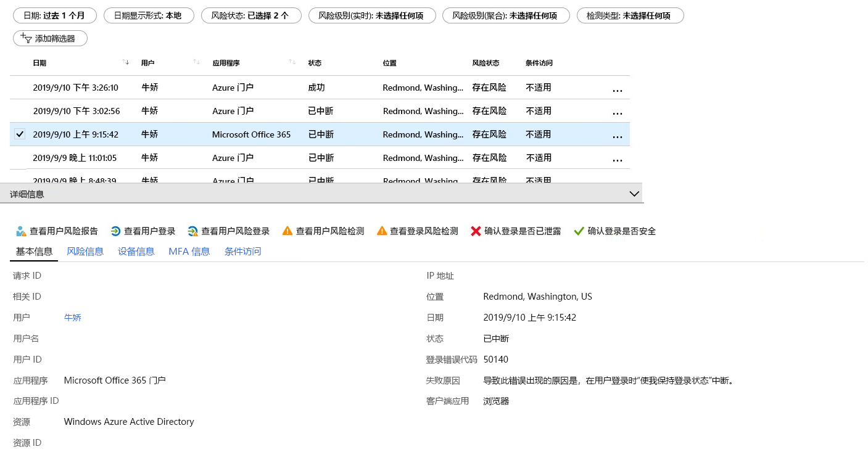The height and width of the screenshot is (452, 868).
Task: Click 确认登录是否已泄露 with red X
Action: 516,231
